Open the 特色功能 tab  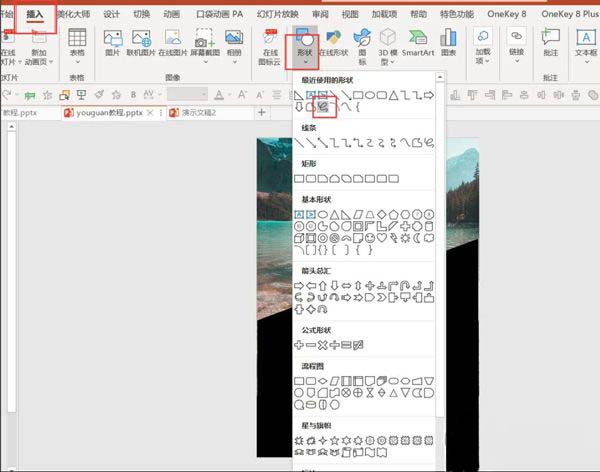(457, 15)
